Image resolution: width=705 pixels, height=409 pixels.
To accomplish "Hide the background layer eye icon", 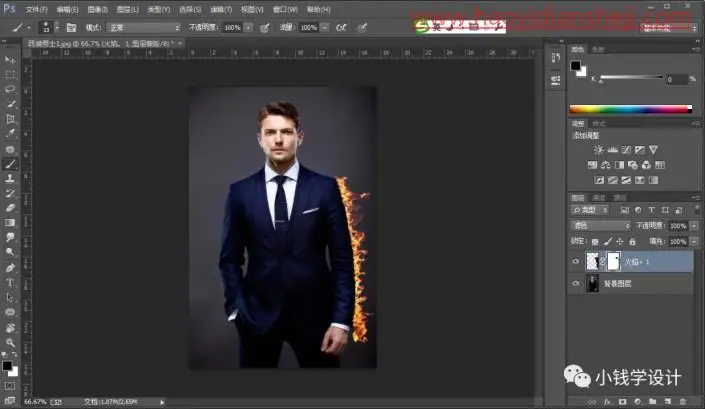I will point(576,283).
